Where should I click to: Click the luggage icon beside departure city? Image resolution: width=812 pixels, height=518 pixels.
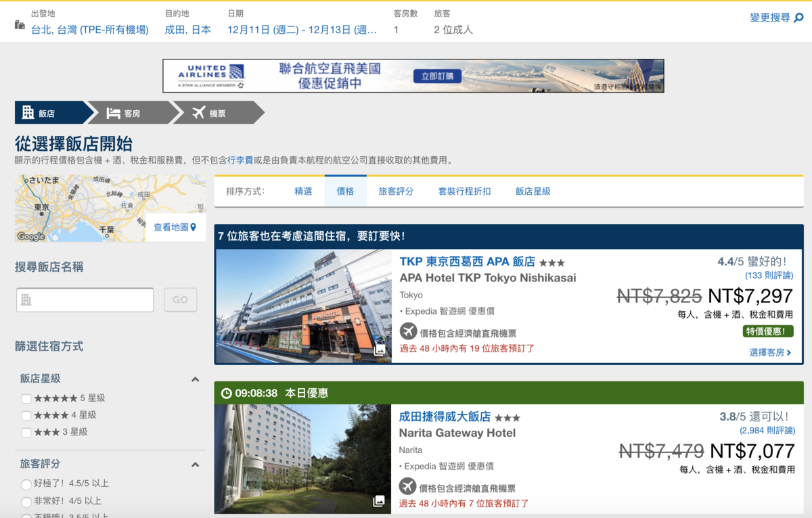point(20,25)
